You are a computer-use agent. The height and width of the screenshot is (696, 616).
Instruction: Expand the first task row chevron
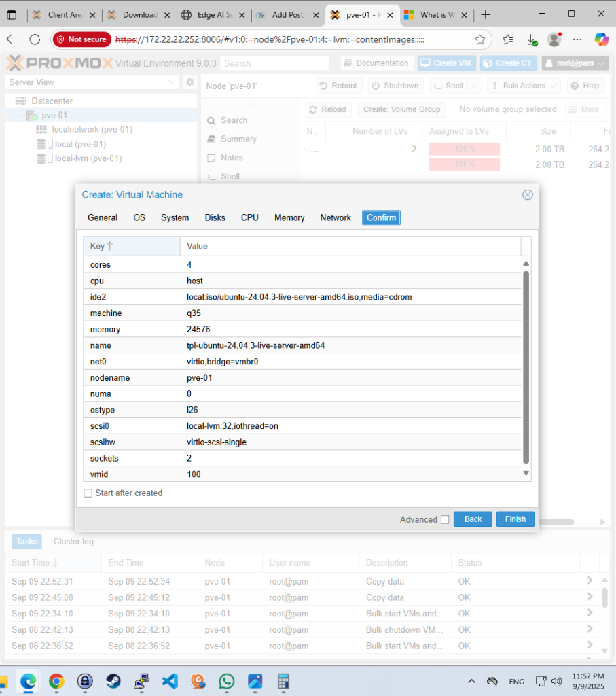coord(590,581)
